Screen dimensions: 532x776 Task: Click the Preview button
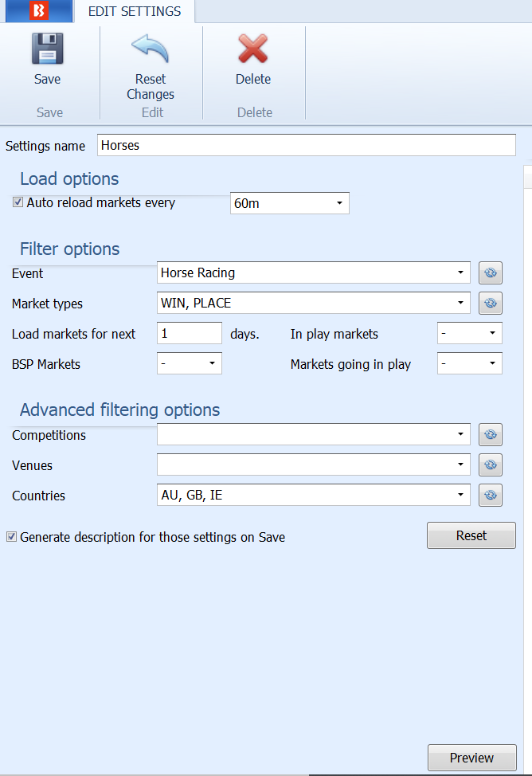click(x=471, y=758)
